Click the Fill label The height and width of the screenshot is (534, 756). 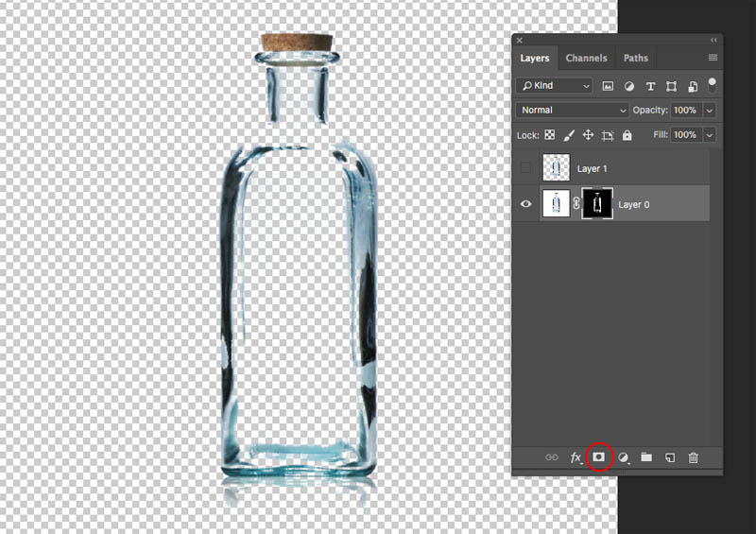(x=661, y=135)
